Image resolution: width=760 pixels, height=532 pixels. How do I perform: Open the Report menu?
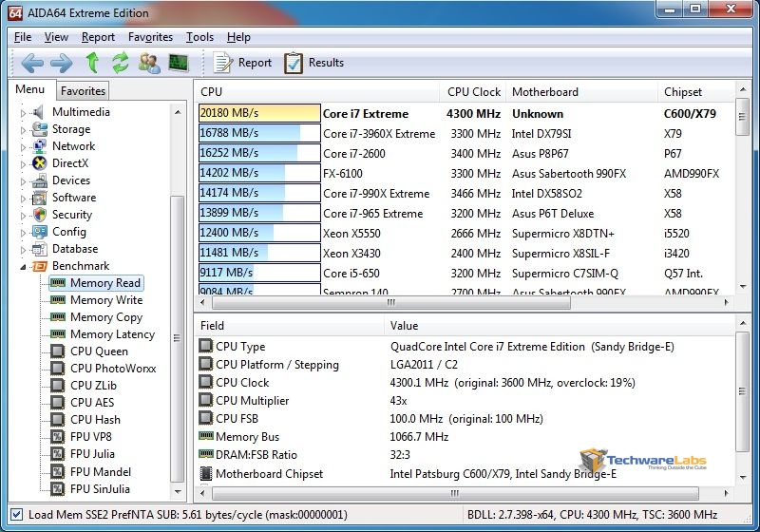pyautogui.click(x=98, y=37)
